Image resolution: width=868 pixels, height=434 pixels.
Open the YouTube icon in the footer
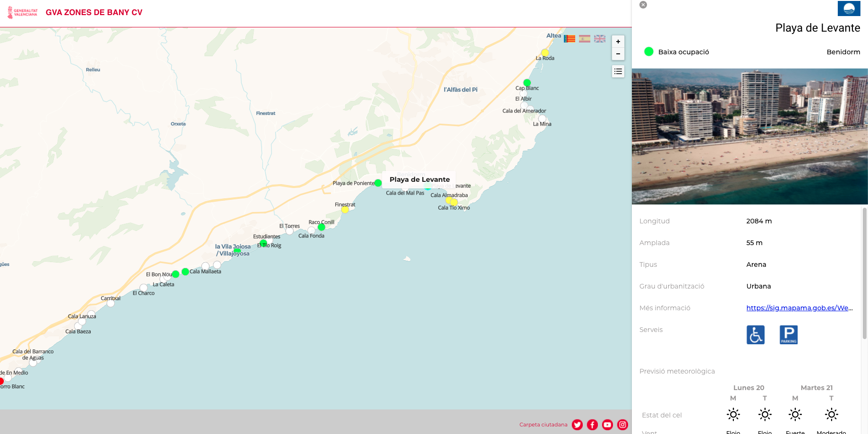tap(607, 425)
